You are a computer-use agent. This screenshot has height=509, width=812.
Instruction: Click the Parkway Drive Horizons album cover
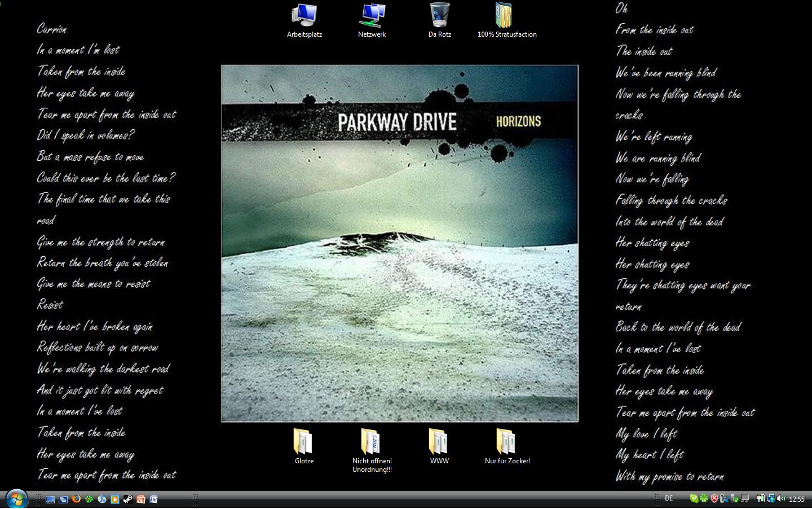point(399,243)
